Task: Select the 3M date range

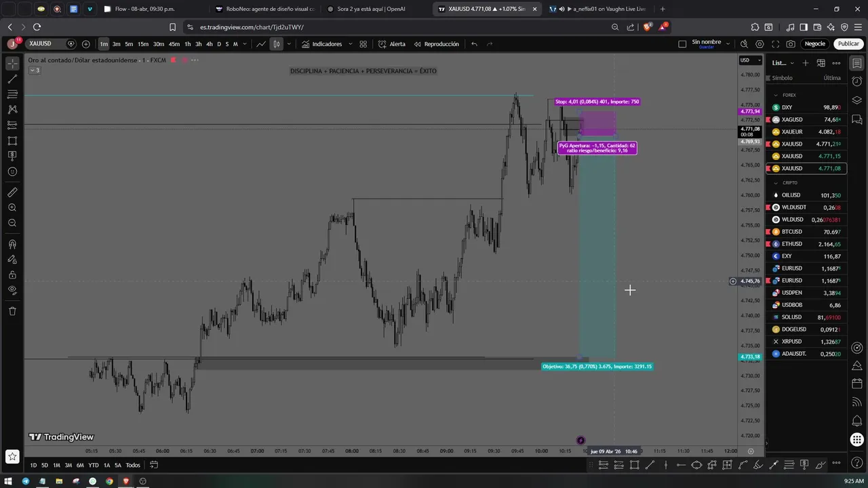Action: pos(68,465)
